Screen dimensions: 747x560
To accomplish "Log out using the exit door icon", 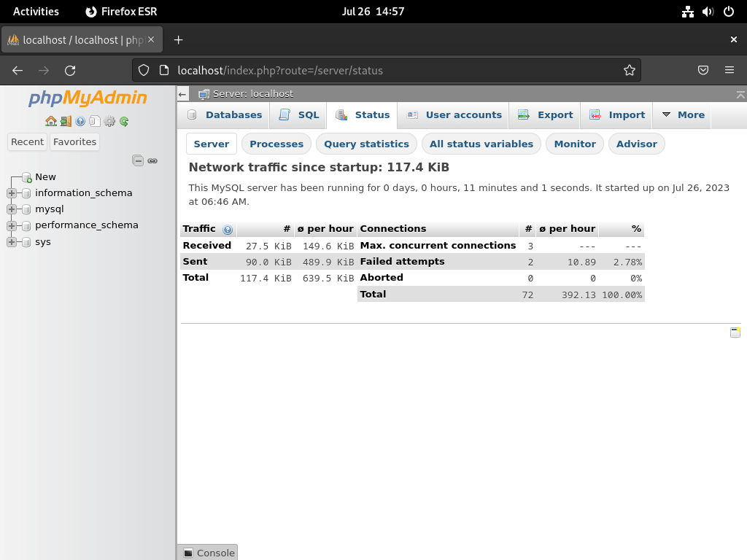I will [66, 122].
